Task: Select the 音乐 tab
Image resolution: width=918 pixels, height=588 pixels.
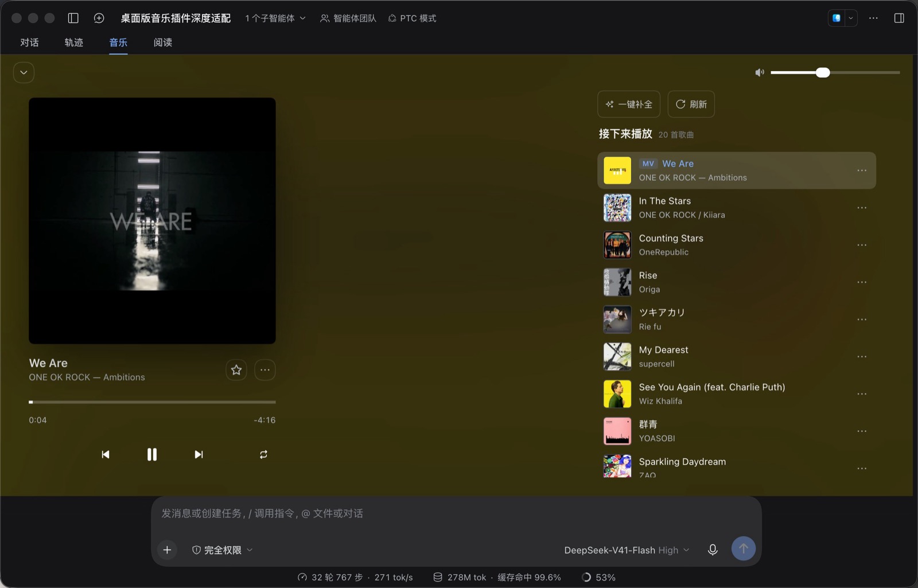Action: tap(118, 42)
